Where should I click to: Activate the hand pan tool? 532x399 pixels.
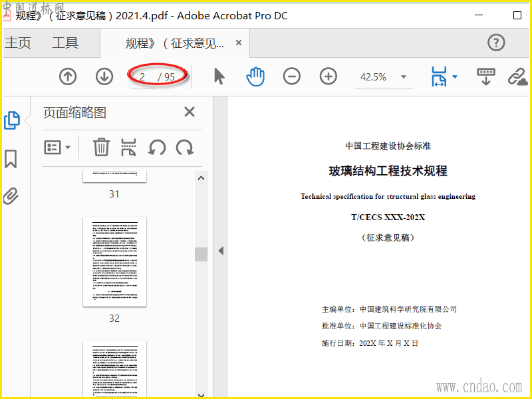point(255,76)
